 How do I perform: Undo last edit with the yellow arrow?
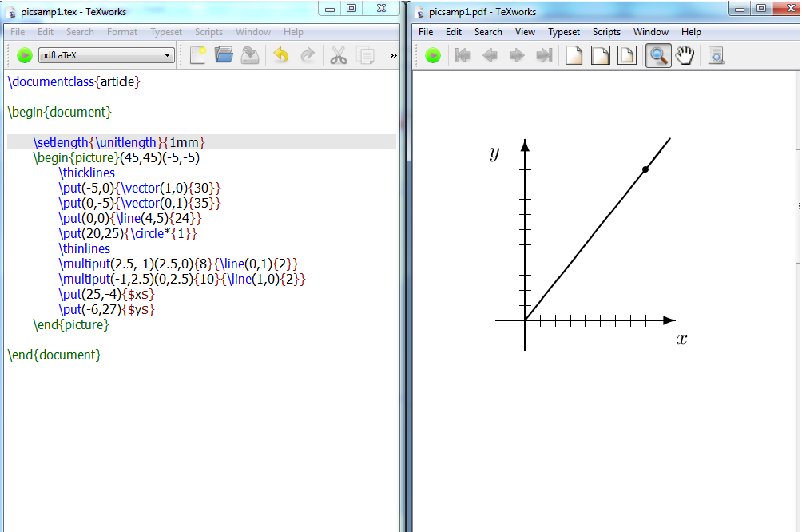pyautogui.click(x=281, y=55)
